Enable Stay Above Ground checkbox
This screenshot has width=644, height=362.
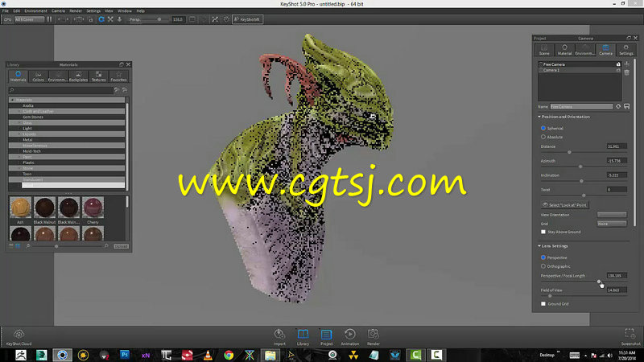click(x=543, y=232)
